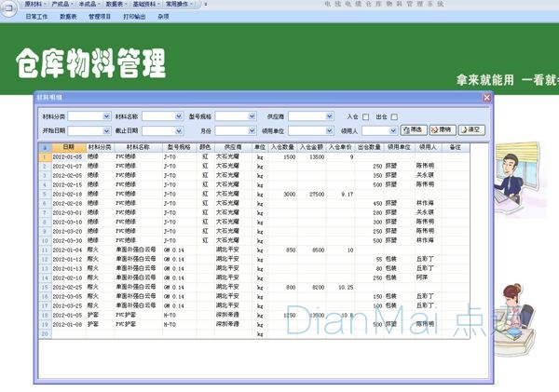The image size is (559, 392).
Task: Select row header number 1
Action: point(45,156)
